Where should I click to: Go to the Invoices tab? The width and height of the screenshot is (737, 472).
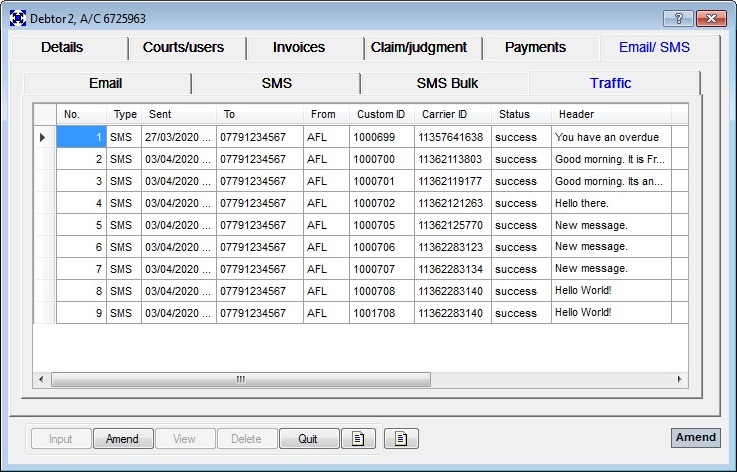tap(299, 47)
